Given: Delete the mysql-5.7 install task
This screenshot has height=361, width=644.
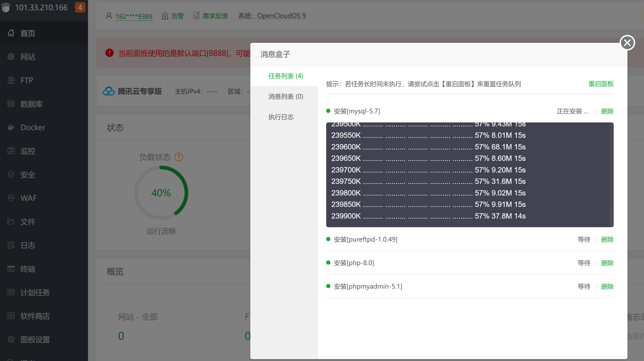Looking at the screenshot, I should coord(607,111).
